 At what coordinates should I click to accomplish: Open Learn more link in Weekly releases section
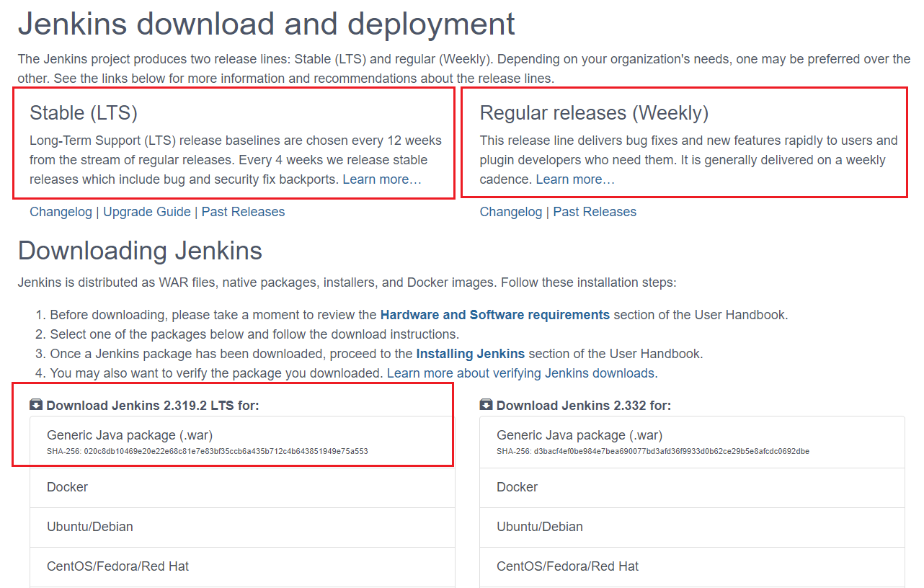click(575, 179)
